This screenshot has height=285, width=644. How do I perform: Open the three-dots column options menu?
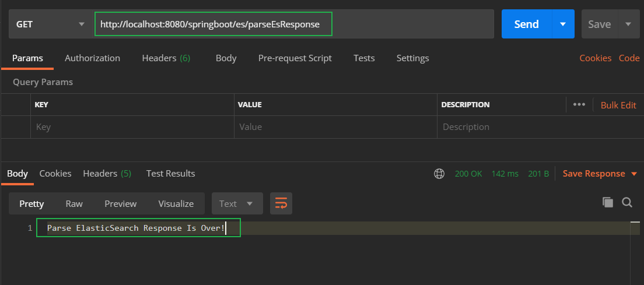coord(579,105)
